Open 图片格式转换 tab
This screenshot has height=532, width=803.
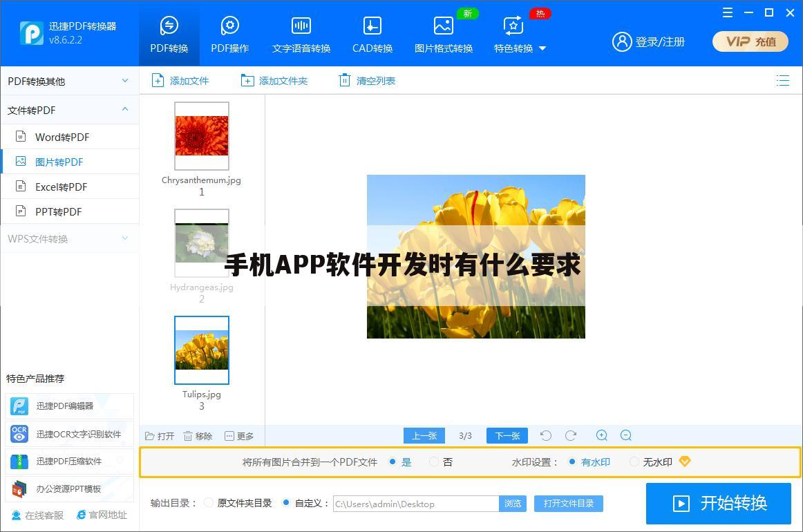(x=444, y=35)
